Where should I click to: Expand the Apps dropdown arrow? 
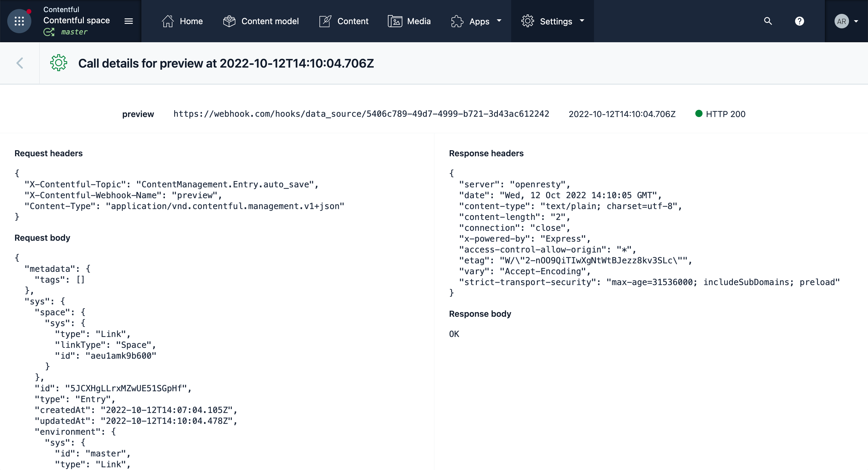(499, 21)
